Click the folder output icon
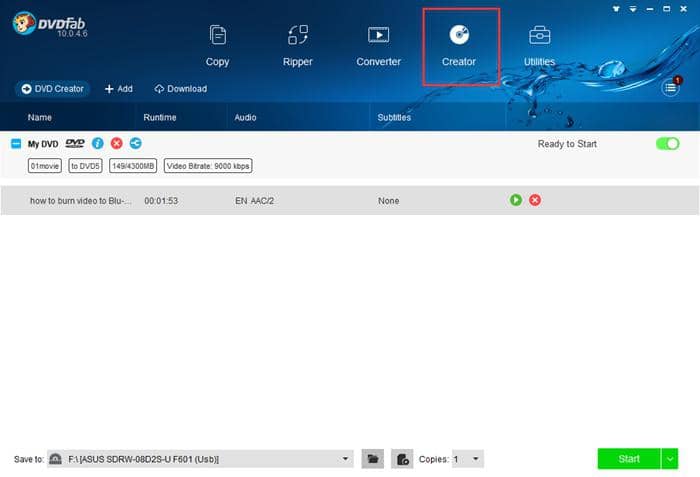The width and height of the screenshot is (700, 477). (373, 459)
